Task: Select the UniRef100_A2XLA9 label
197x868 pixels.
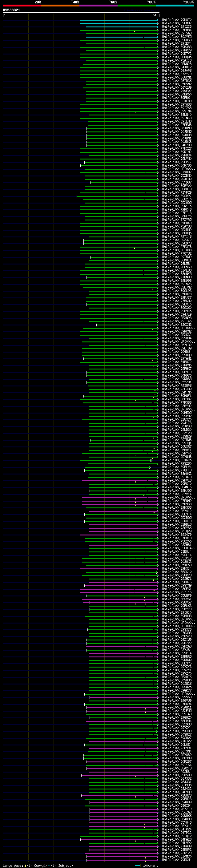Action: tap(177, 101)
